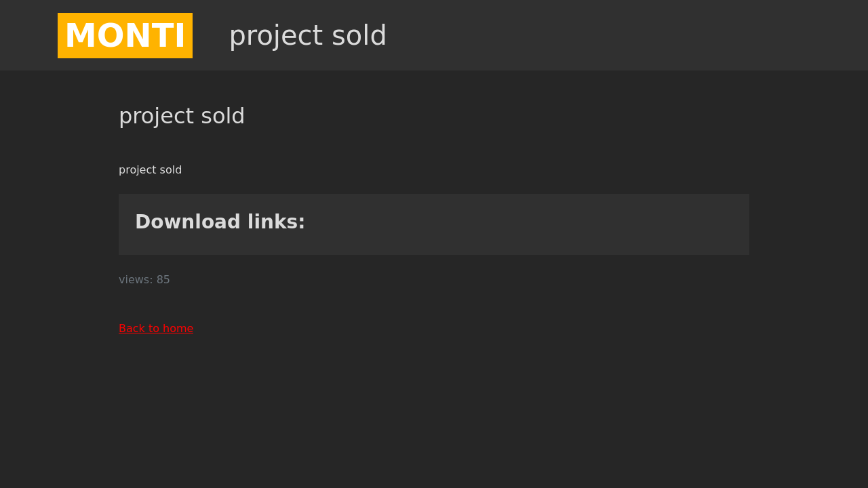Click the word views in the counter line
This screenshot has height=488, width=868.
134,280
